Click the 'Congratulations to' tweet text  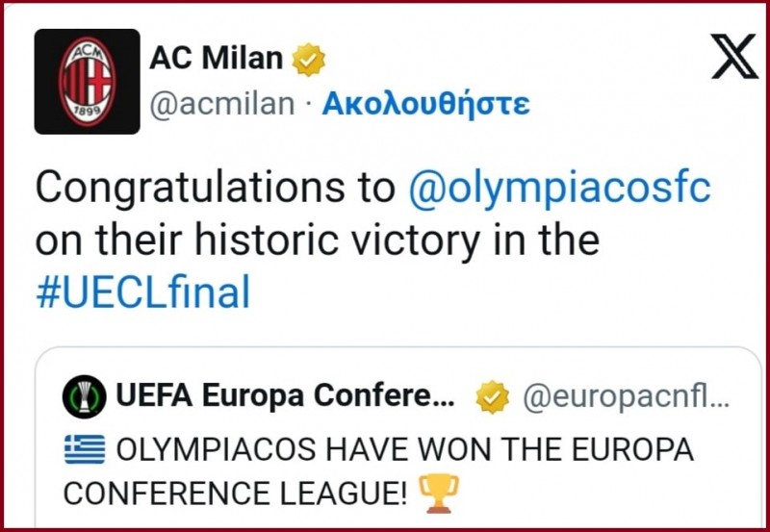[x=216, y=189]
